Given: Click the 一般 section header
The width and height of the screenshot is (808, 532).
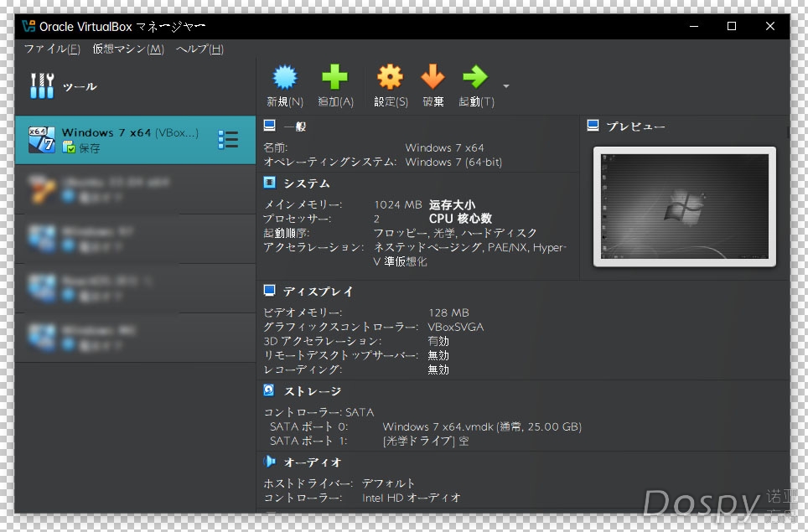Looking at the screenshot, I should click(295, 127).
